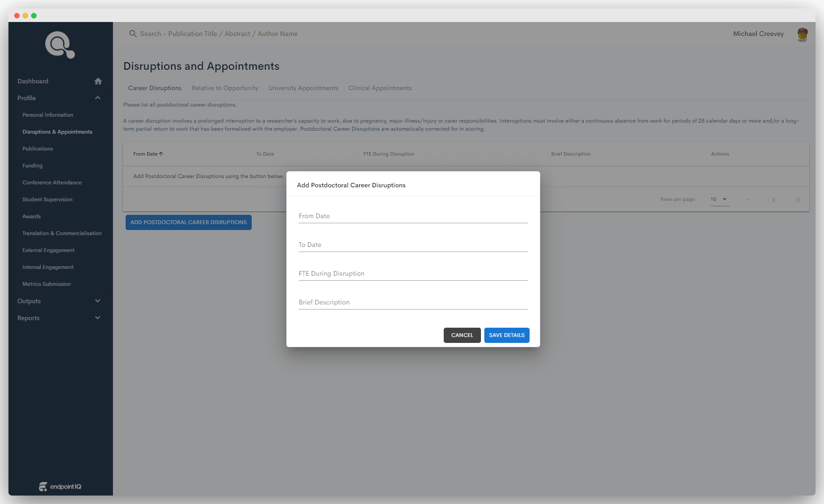This screenshot has width=824, height=504.
Task: Open the rows per page dropdown
Action: 720,200
